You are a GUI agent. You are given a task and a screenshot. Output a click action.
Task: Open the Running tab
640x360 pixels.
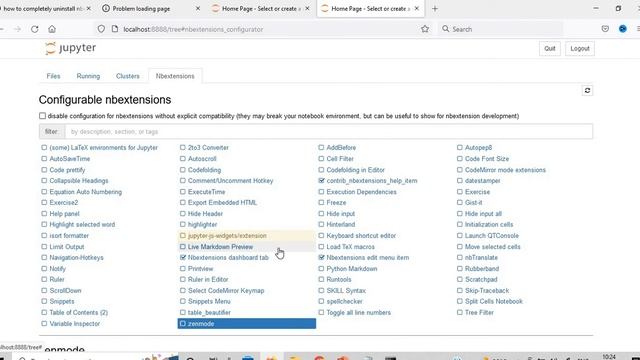click(88, 76)
